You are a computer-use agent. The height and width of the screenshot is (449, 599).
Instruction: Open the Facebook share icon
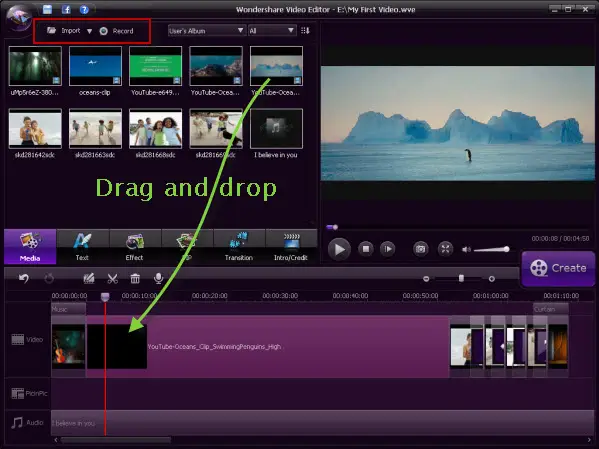coord(66,10)
